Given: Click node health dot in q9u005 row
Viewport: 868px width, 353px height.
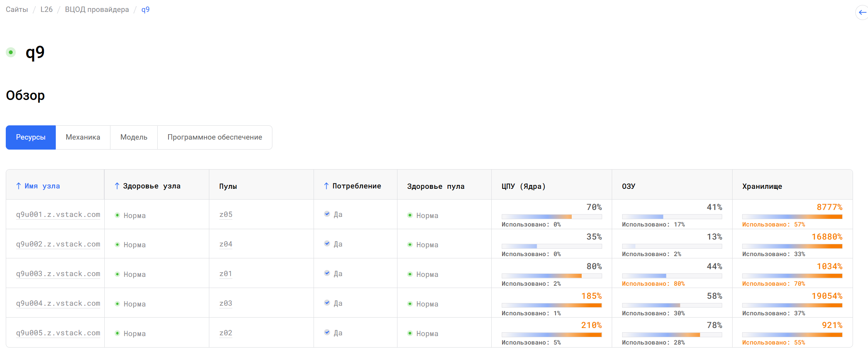Looking at the screenshot, I should (x=117, y=333).
